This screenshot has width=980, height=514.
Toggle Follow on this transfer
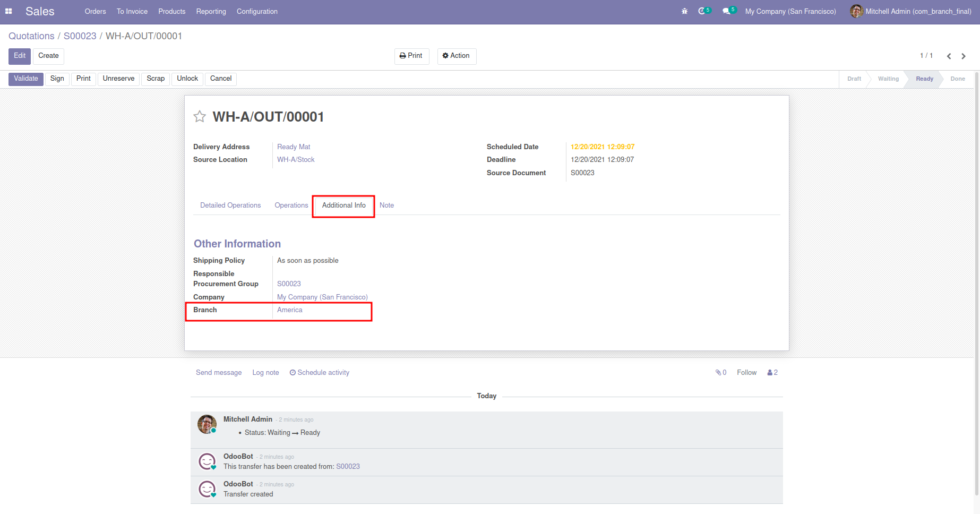(x=746, y=373)
